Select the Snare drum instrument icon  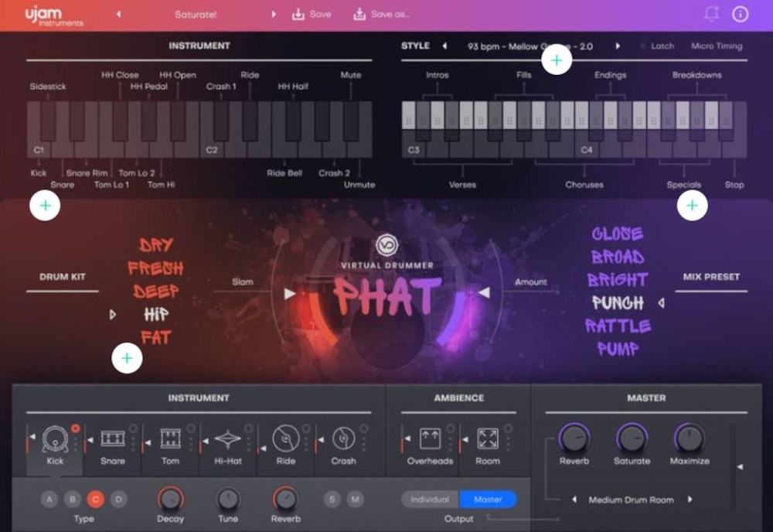click(x=112, y=438)
